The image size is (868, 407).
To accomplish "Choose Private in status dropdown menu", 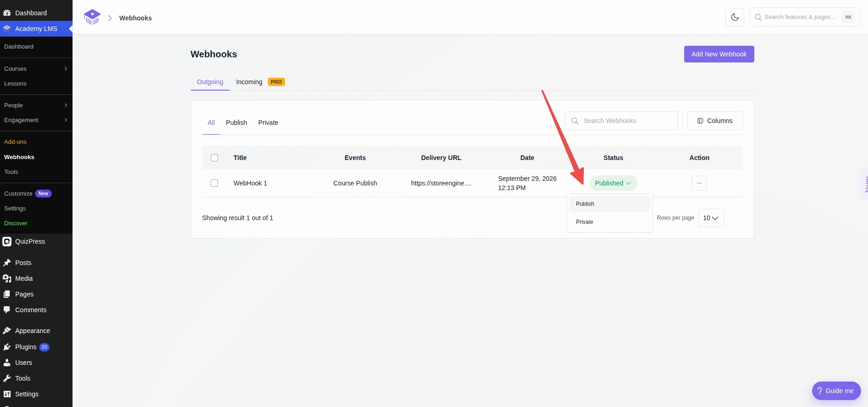I will (x=609, y=222).
